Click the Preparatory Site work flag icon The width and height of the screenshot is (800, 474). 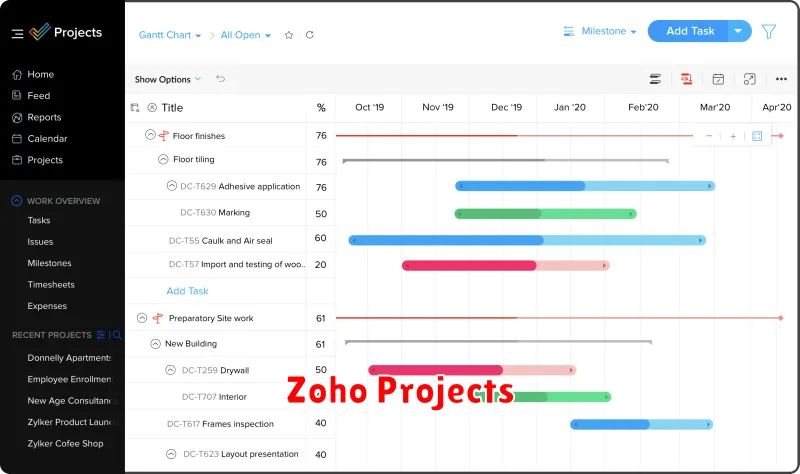click(x=158, y=318)
